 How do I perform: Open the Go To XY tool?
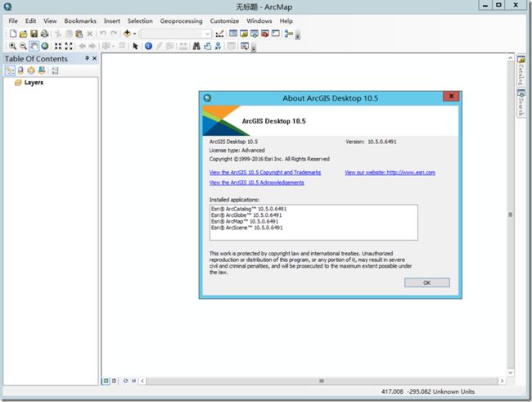(218, 46)
